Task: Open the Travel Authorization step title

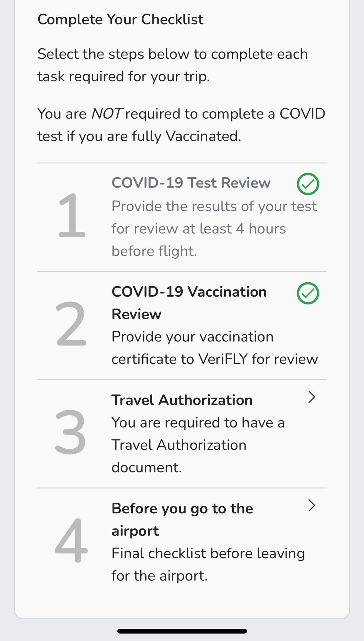Action: coord(182,400)
